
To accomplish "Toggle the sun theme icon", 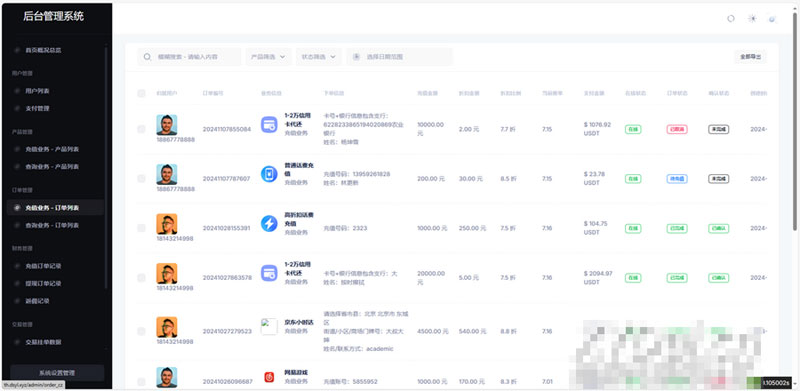I will pyautogui.click(x=752, y=18).
